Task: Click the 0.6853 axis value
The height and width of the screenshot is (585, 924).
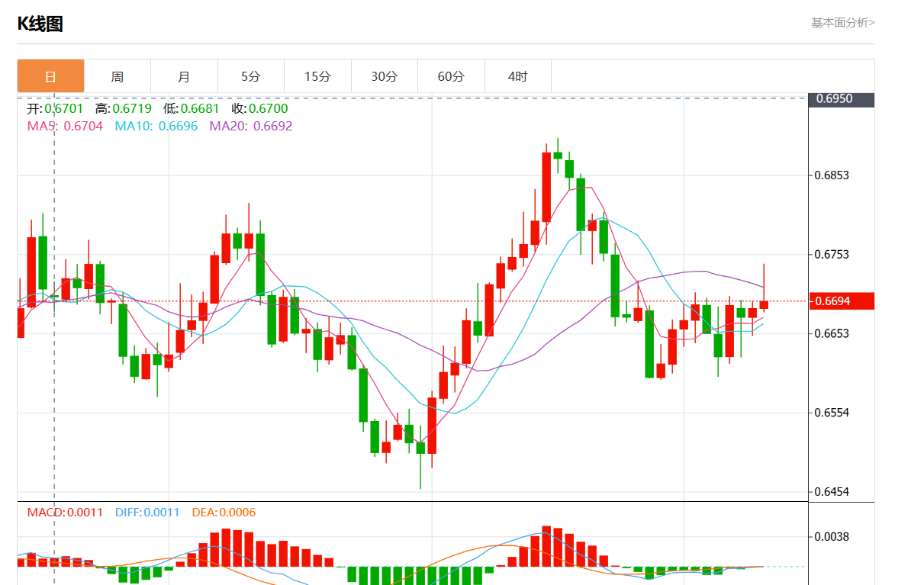Action: point(832,175)
